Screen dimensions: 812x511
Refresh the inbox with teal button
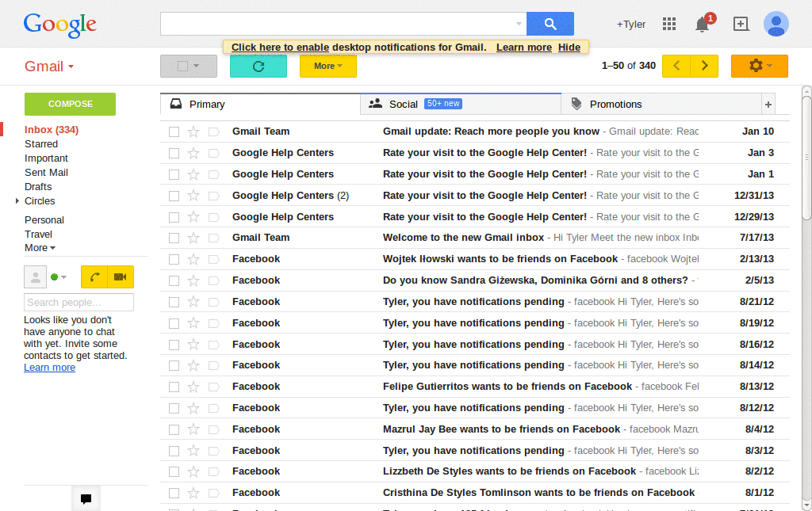click(x=259, y=67)
